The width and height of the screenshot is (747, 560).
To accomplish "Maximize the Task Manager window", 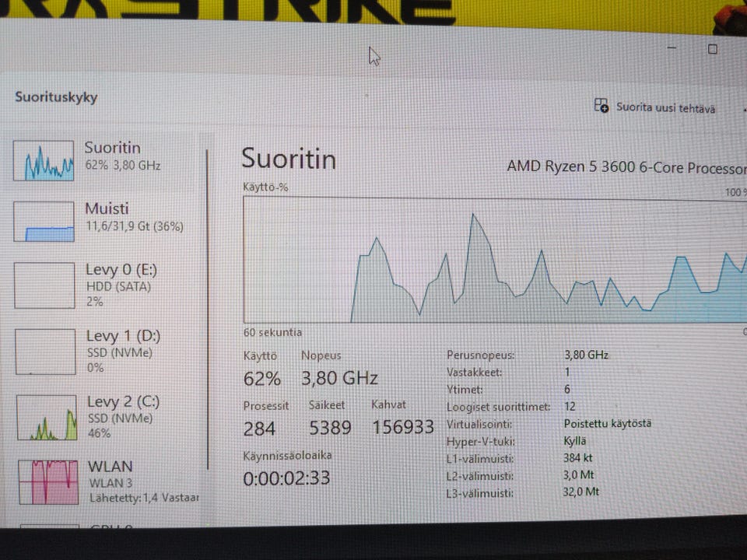I will pos(713,49).
